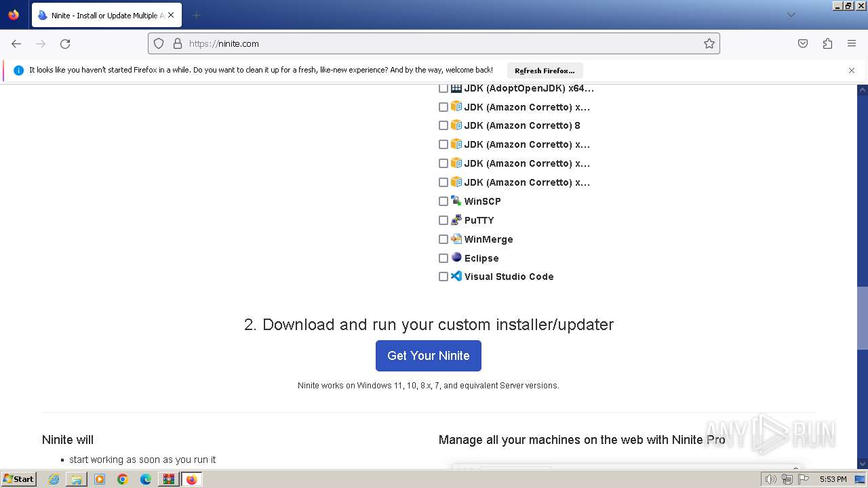Screen dimensions: 868x488
Task: Click the WinSCP label
Action: [482, 201]
